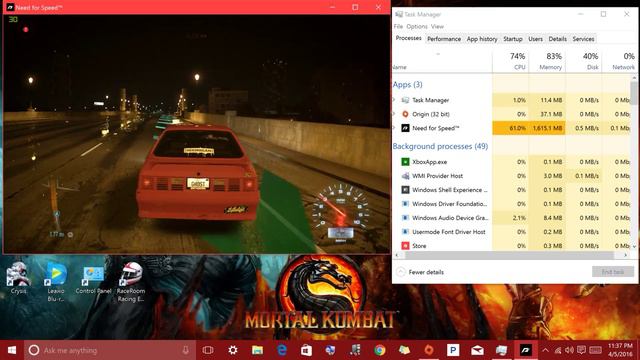Switch to Origin in the taskbar

pos(429,350)
